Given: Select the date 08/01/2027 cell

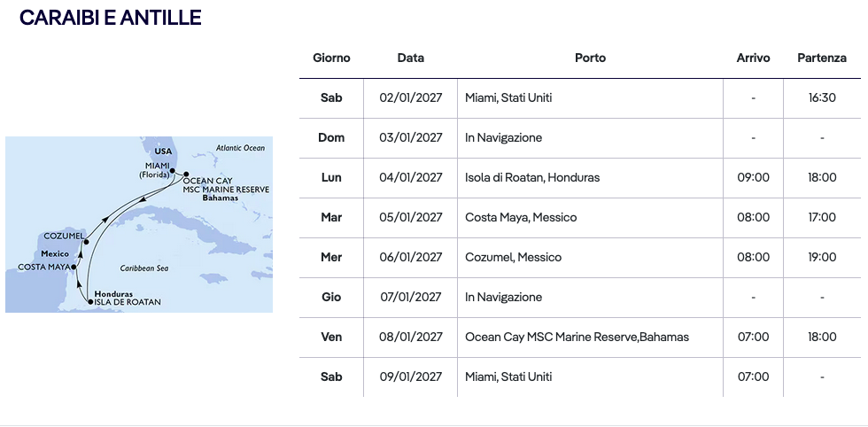Looking at the screenshot, I should click(x=411, y=338).
